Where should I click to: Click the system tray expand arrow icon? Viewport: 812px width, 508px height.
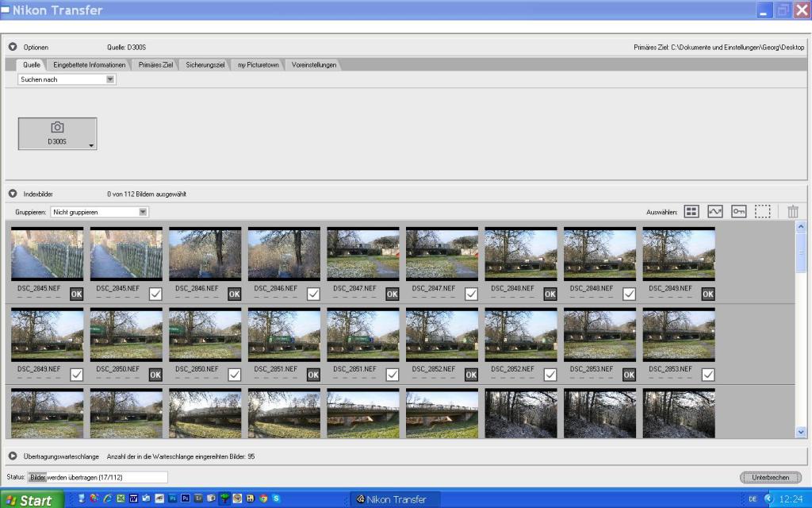tap(768, 498)
